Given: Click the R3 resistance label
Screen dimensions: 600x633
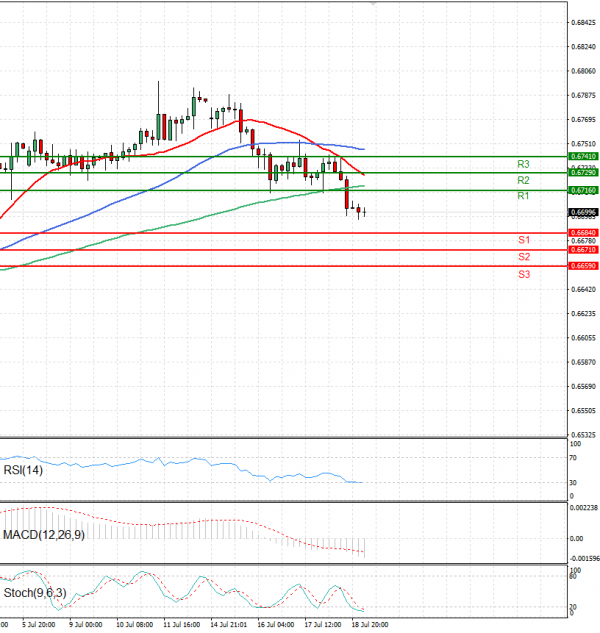Looking at the screenshot, I should tap(523, 164).
